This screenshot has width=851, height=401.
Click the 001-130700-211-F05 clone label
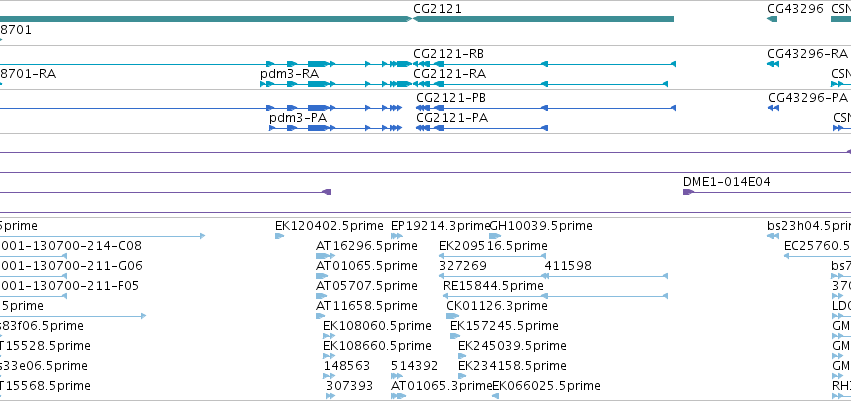pyautogui.click(x=69, y=286)
